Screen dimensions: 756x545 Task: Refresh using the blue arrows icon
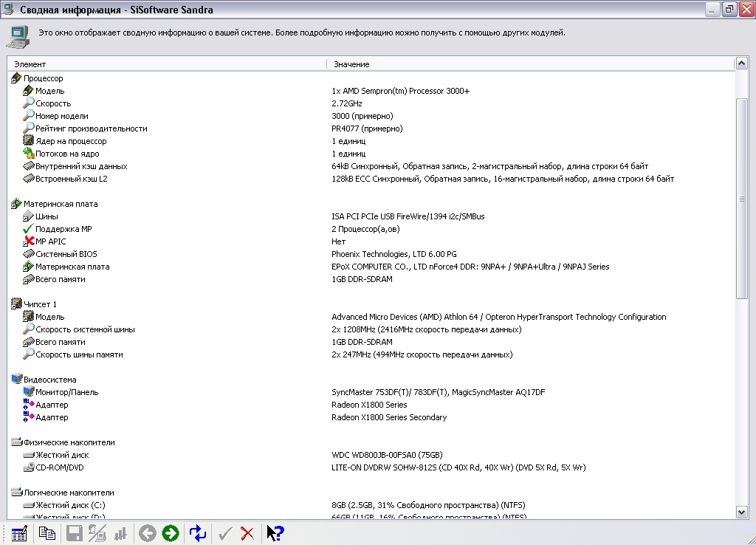click(198, 533)
